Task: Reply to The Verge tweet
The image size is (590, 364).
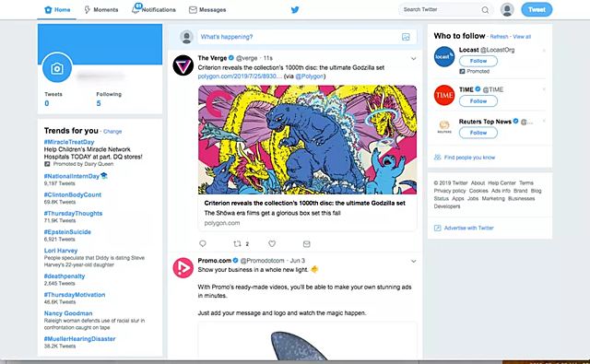Action: (203, 243)
